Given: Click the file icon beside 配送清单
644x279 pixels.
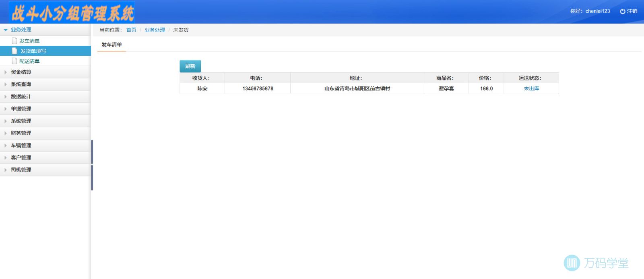Looking at the screenshot, I should pos(14,61).
